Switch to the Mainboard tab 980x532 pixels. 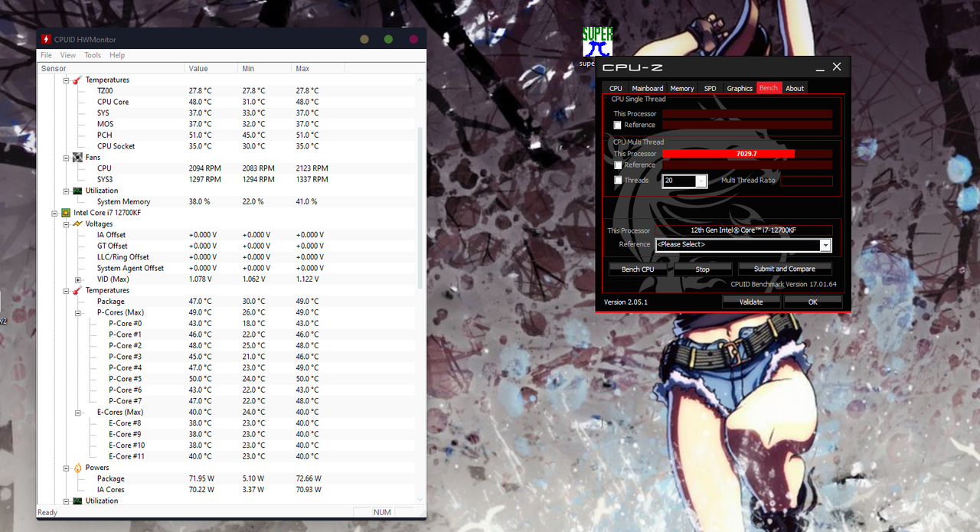pos(648,88)
